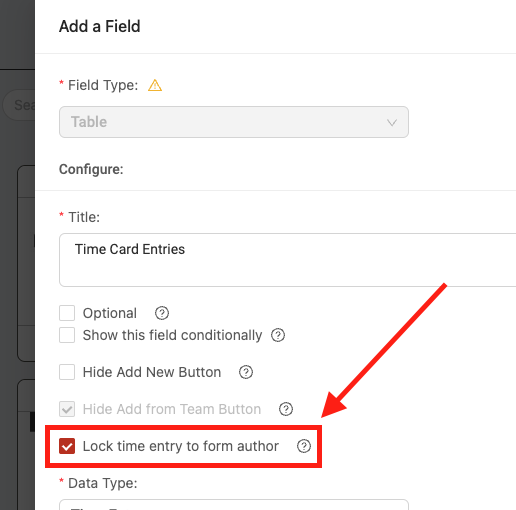The image size is (516, 510).
Task: Check Show this field conditionally
Action: tap(67, 335)
